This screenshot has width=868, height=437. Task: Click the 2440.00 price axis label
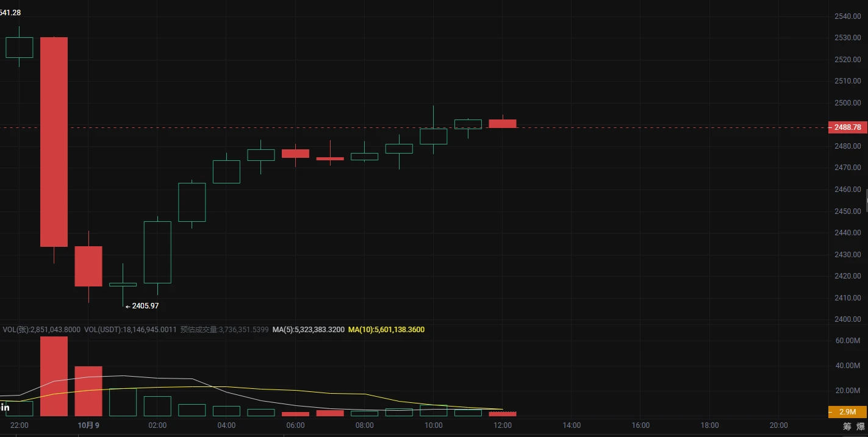848,233
